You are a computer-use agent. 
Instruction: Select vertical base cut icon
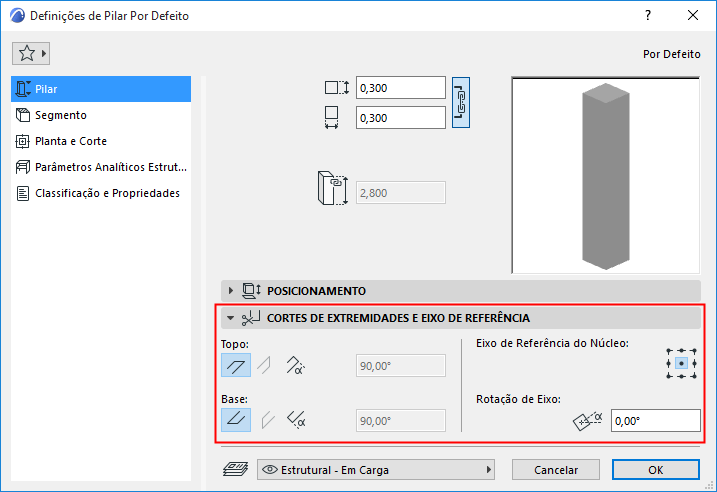[x=268, y=420]
